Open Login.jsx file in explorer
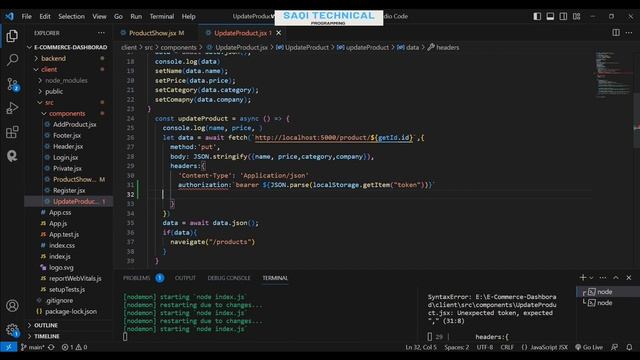Screen dimensions: 640x360 pyautogui.click(x=65, y=158)
